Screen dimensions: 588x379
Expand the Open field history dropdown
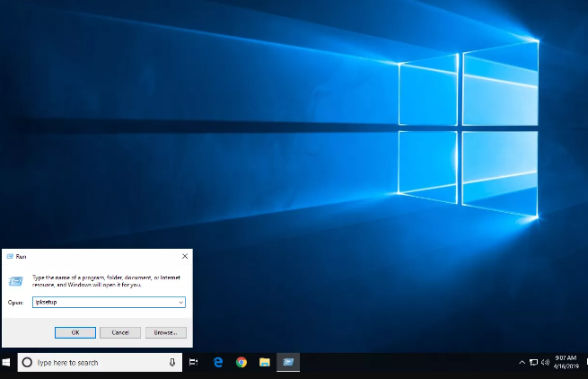point(180,303)
